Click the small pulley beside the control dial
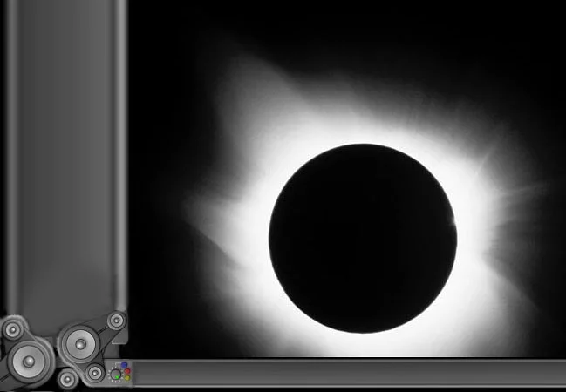Screen dimensions: 566x392 point(94,374)
